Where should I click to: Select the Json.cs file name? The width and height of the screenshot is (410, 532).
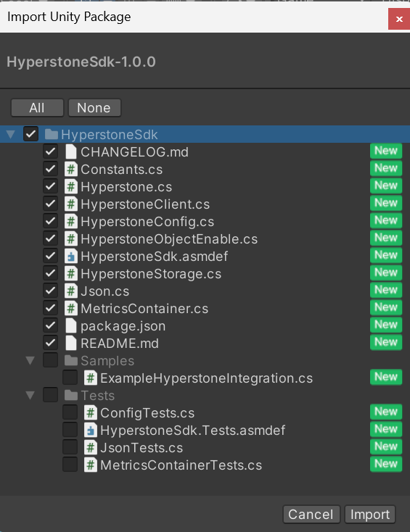point(105,291)
